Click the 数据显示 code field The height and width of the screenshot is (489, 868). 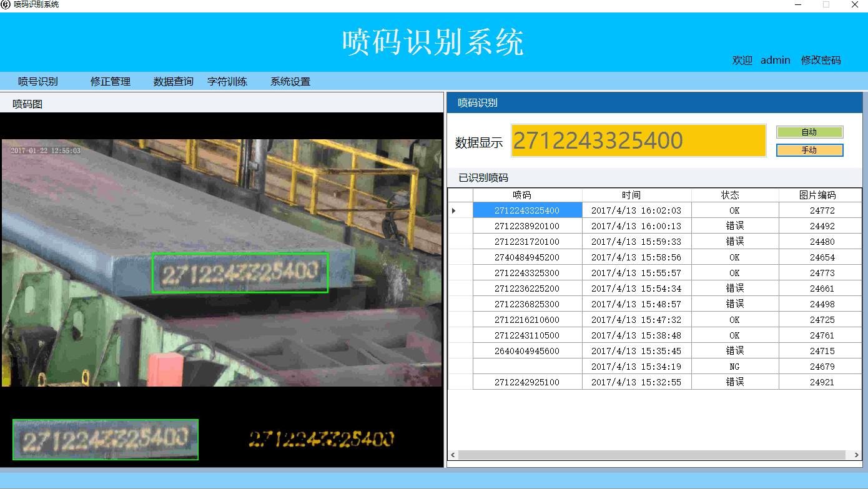638,141
